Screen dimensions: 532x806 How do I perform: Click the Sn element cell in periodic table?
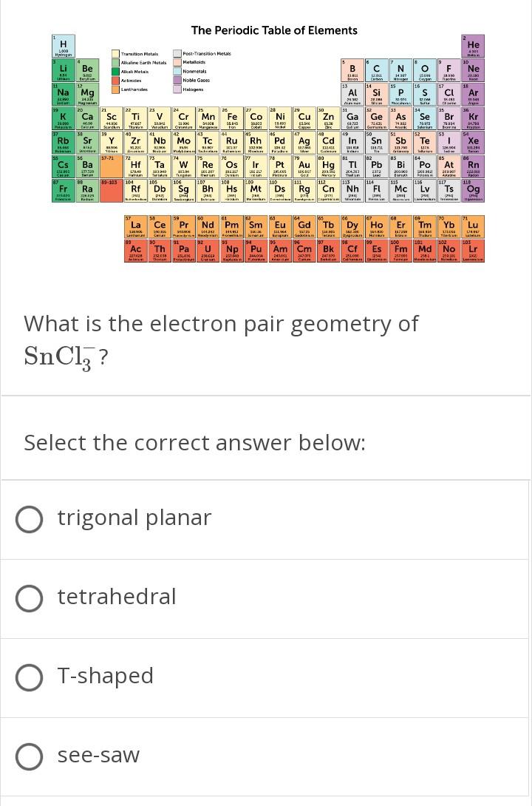click(x=376, y=143)
